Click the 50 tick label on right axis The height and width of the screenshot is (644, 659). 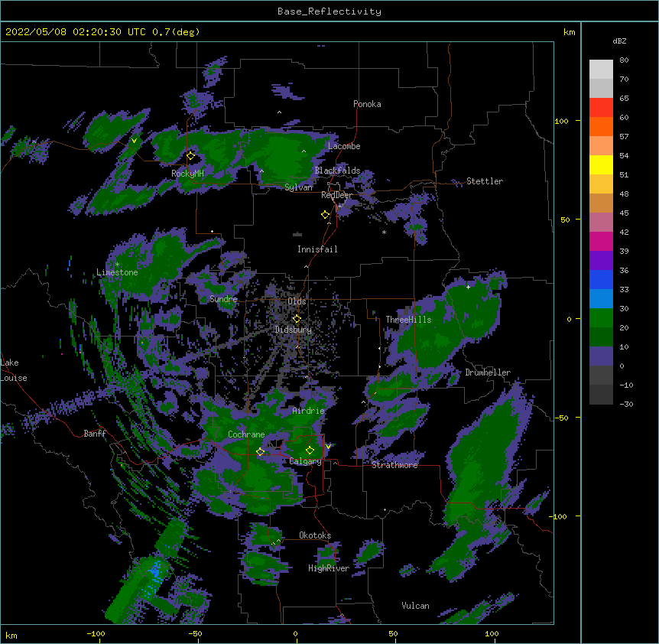click(x=565, y=220)
